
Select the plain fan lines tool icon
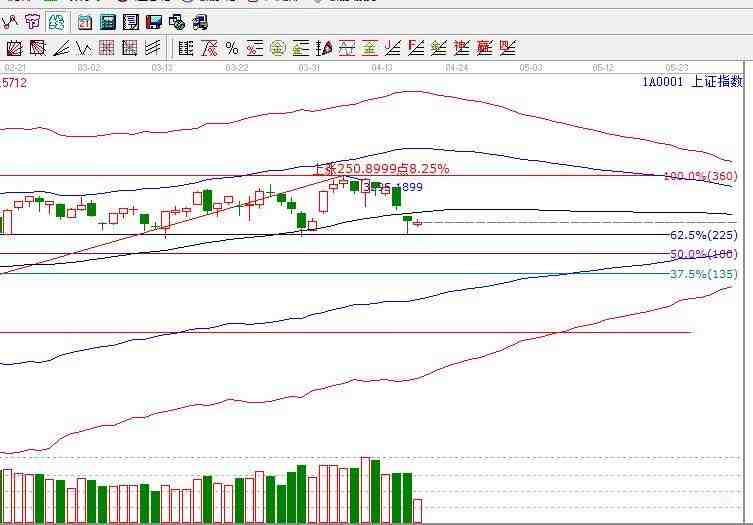393,48
